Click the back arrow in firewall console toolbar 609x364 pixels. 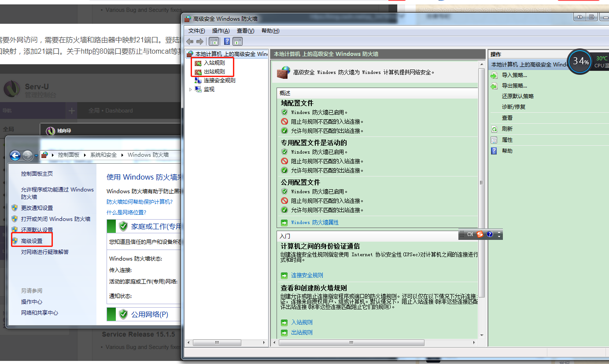pos(190,41)
